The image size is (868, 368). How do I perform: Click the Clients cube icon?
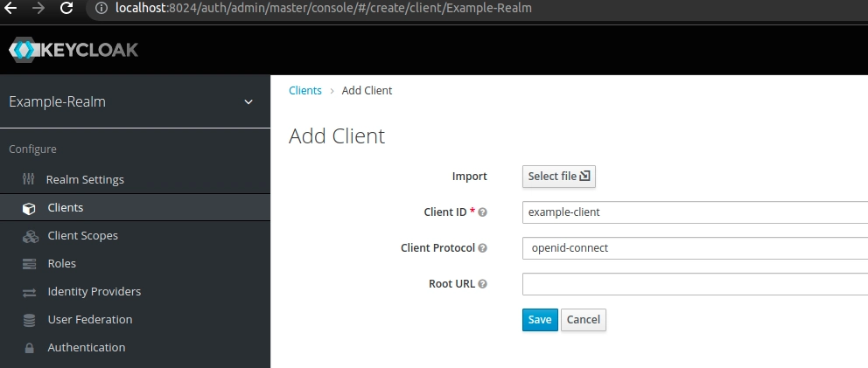29,208
